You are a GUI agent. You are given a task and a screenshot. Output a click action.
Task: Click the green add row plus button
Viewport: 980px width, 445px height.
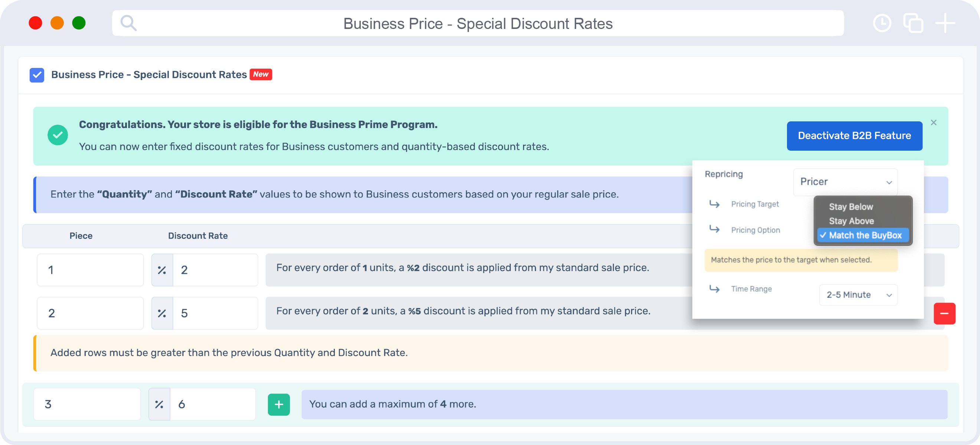[x=278, y=404]
